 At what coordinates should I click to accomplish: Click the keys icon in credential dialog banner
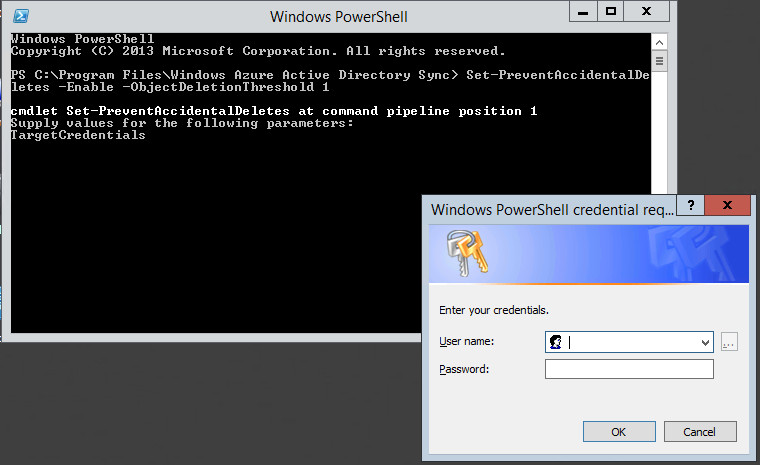(467, 253)
